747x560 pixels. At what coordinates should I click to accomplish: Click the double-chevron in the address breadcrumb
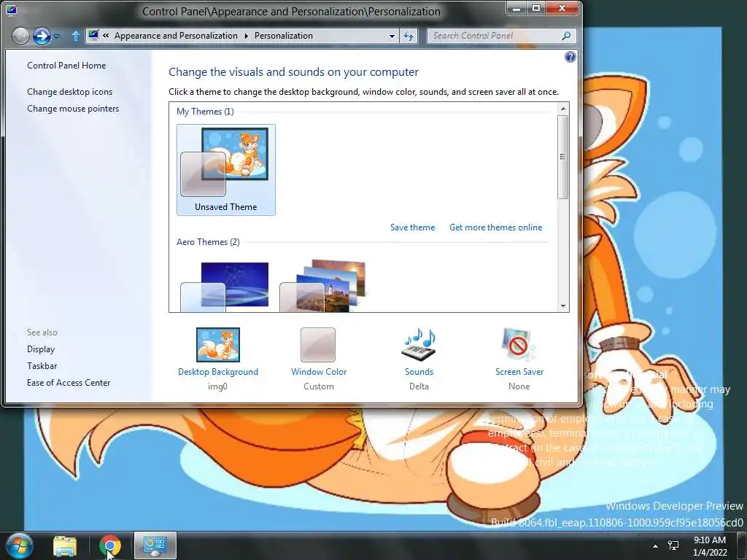pyautogui.click(x=106, y=35)
